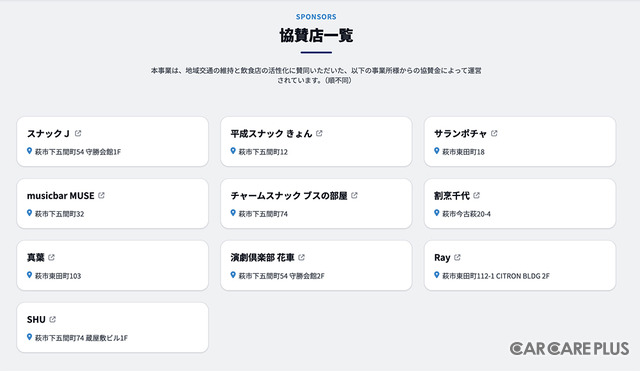
Task: Select address 萩市東田町112-1 CITRON BLDG 2F
Action: coord(496,276)
